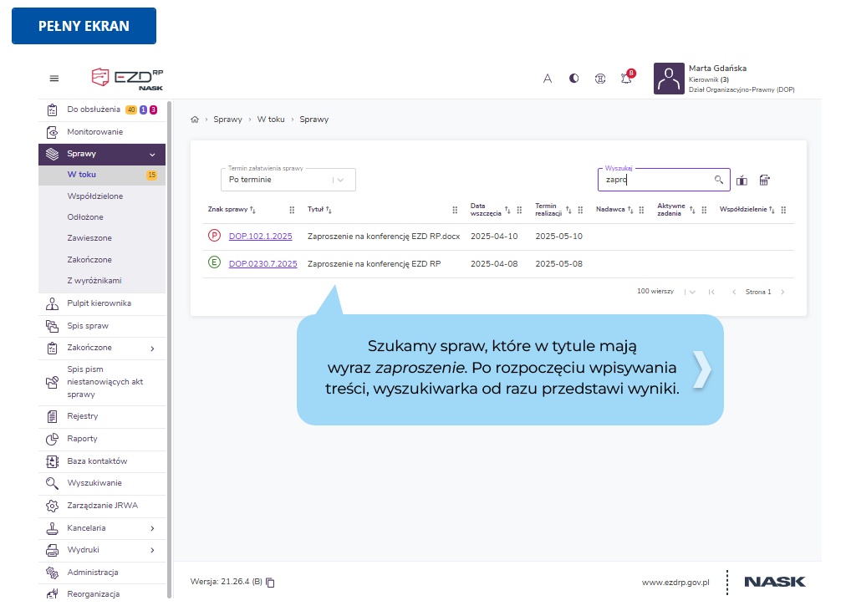The image size is (841, 616).
Task: Click the hamburger menu icon
Action: point(54,79)
